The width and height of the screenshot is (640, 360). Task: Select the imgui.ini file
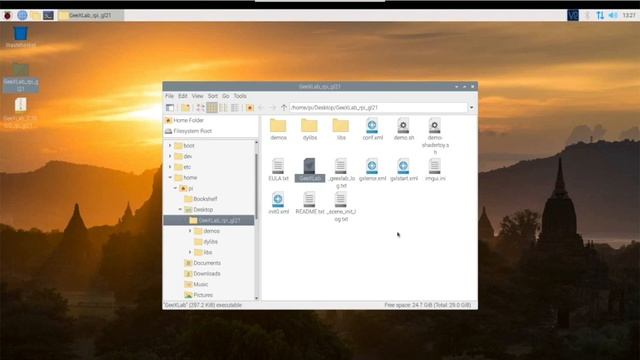click(435, 170)
